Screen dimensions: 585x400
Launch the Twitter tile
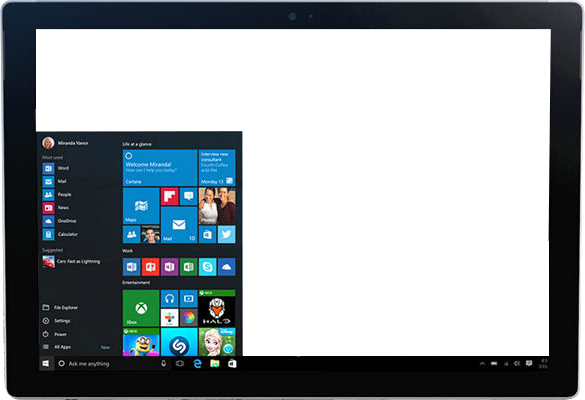(x=226, y=234)
